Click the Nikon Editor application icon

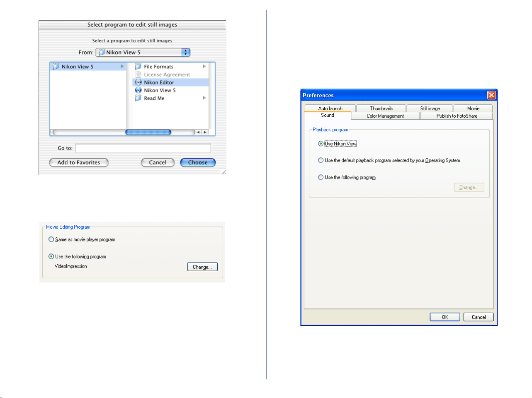coord(138,82)
